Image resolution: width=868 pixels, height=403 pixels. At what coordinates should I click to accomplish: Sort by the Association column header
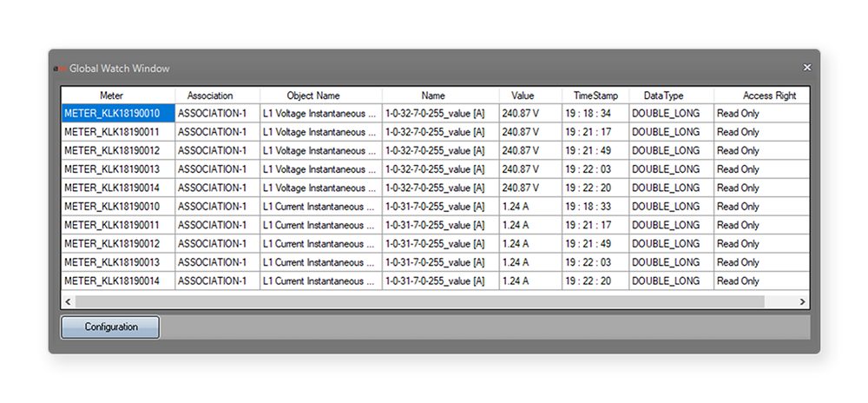pos(217,96)
